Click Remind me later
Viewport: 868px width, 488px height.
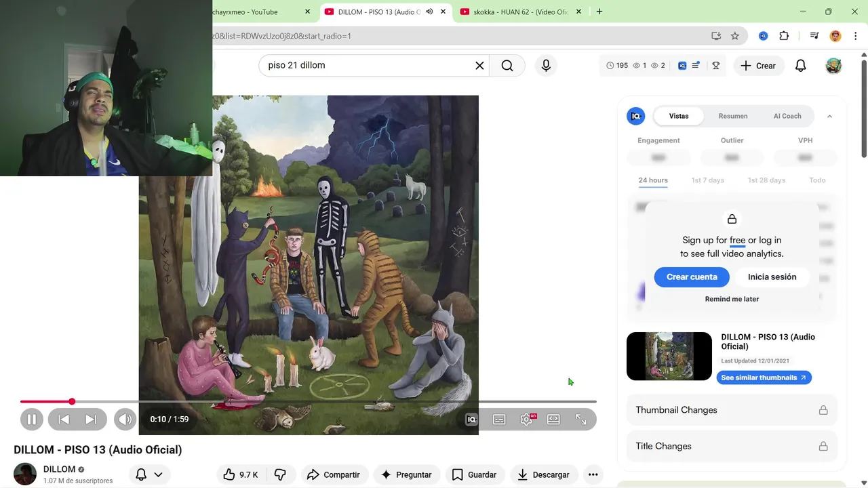click(732, 299)
